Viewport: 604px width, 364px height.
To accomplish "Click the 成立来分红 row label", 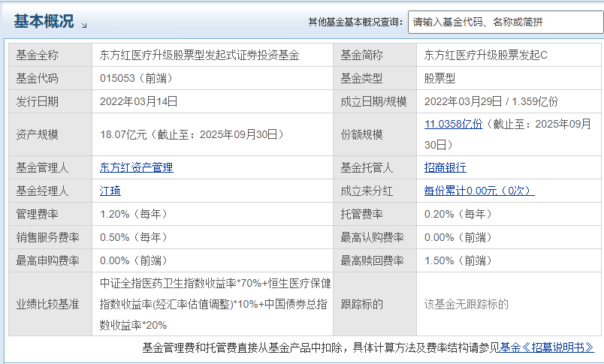I will click(367, 191).
